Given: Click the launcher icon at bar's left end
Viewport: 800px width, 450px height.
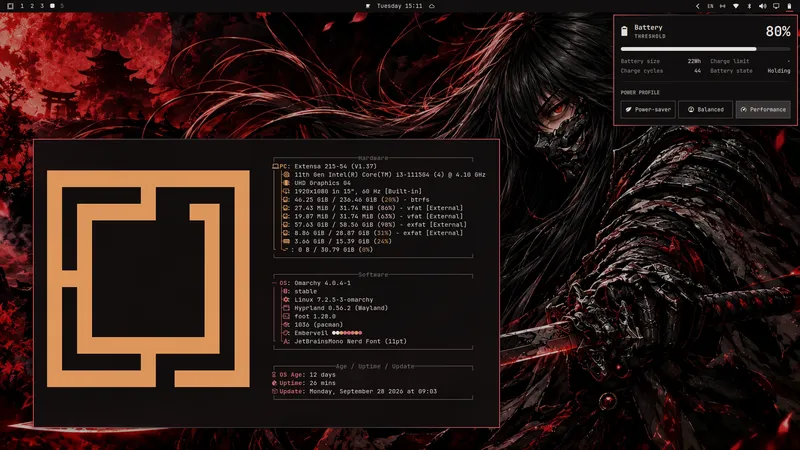Looking at the screenshot, I should coord(10,6).
